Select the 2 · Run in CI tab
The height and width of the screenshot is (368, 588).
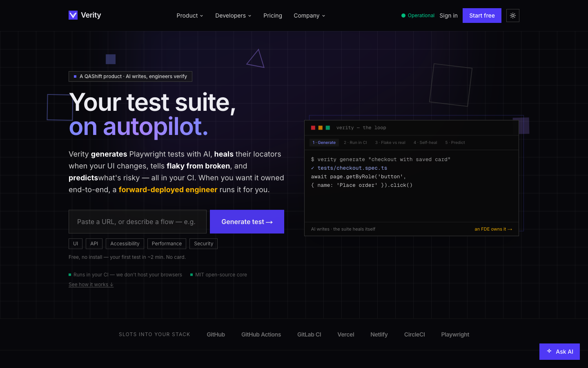355,143
